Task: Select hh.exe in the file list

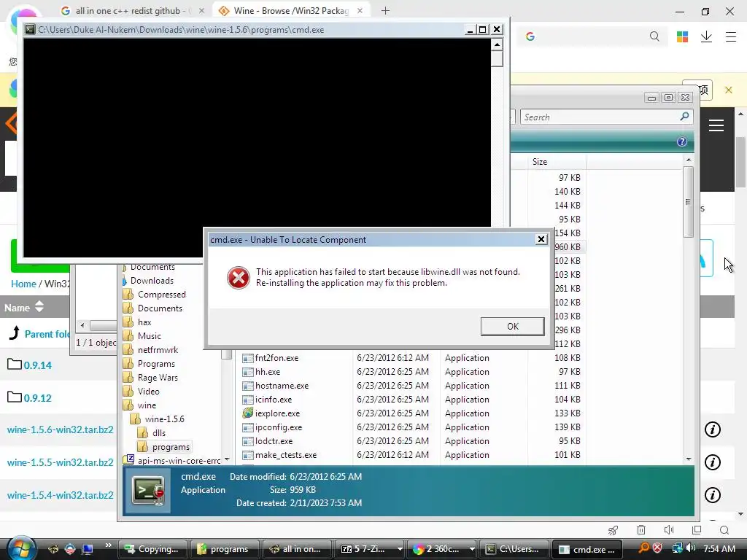Action: pyautogui.click(x=267, y=372)
